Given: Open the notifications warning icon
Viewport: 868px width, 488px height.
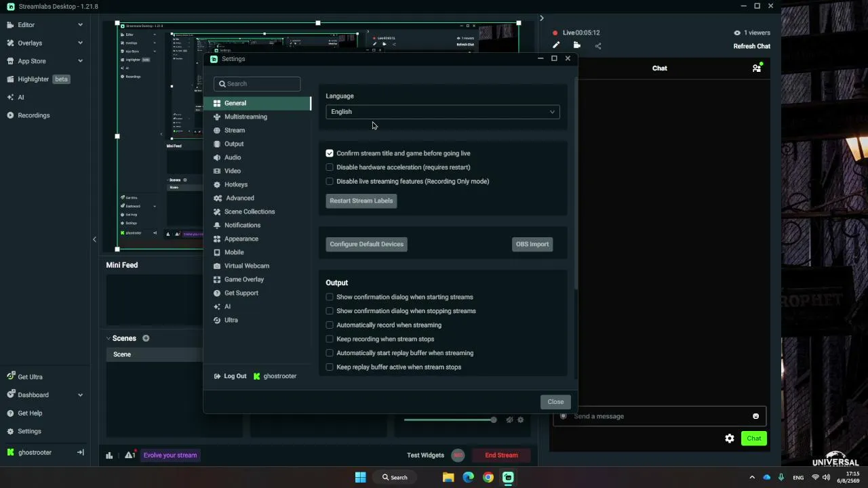Looking at the screenshot, I should 129,455.
